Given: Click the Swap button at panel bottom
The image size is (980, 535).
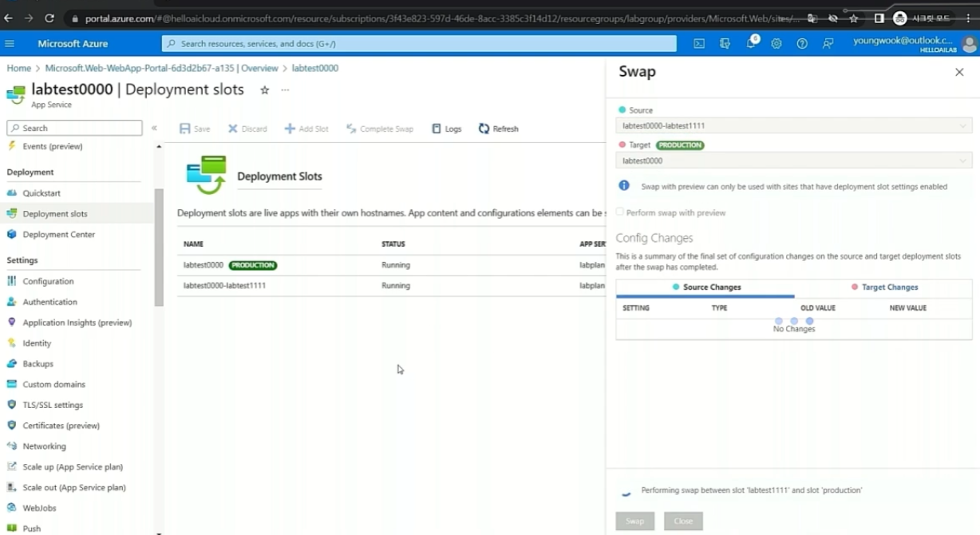Looking at the screenshot, I should pyautogui.click(x=635, y=521).
